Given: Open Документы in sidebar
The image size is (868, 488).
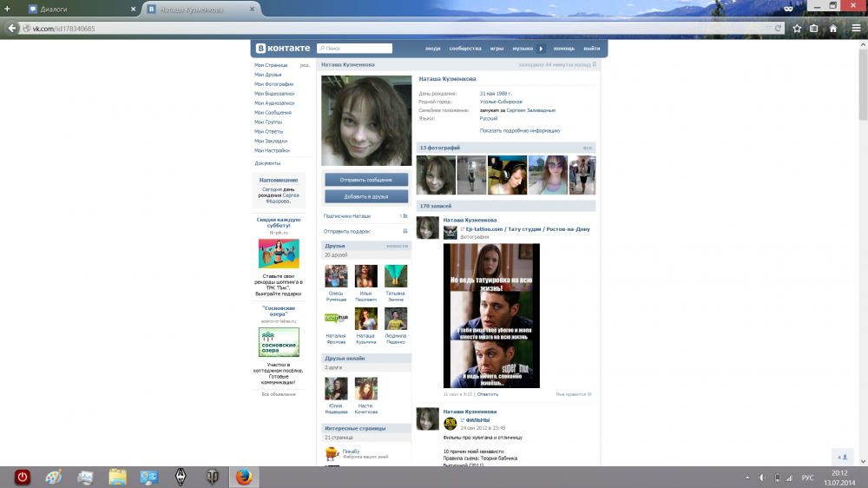Looking at the screenshot, I should pyautogui.click(x=267, y=163).
